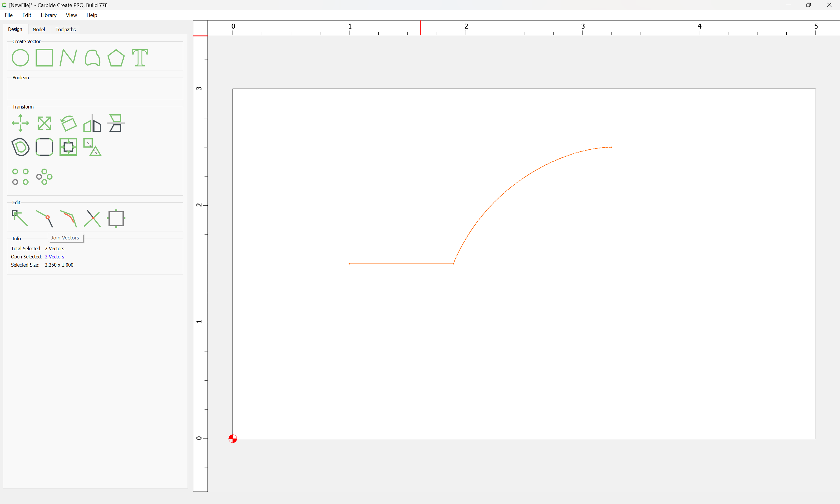Select the Offset Vector tool
Image resolution: width=840 pixels, height=504 pixels.
(x=20, y=147)
